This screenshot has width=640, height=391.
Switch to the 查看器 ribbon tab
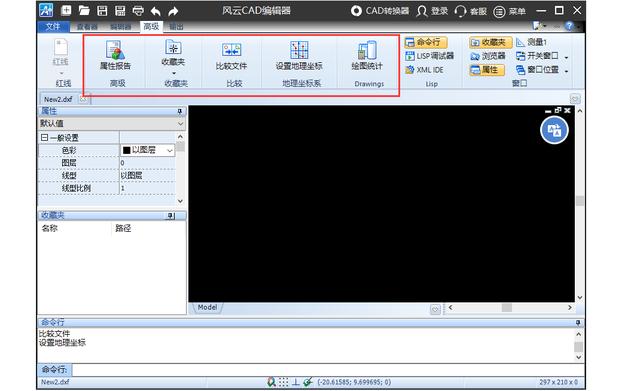[87, 27]
